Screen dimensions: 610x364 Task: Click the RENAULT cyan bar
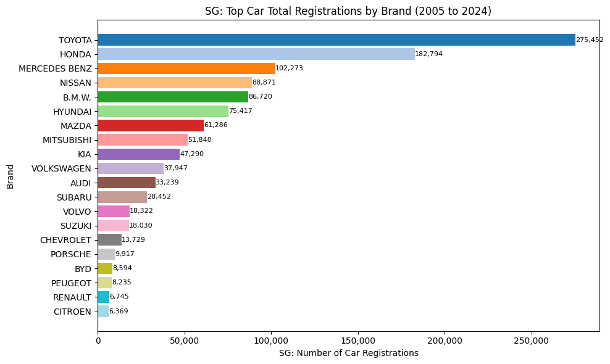click(104, 297)
